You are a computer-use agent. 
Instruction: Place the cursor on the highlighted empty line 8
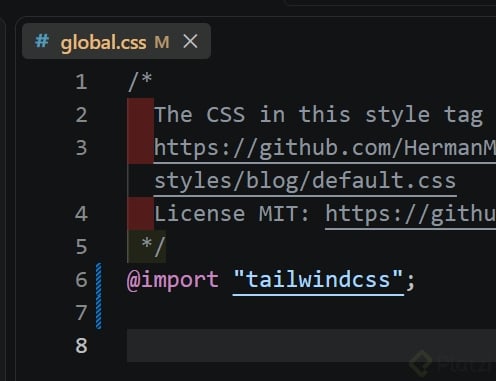(x=311, y=345)
